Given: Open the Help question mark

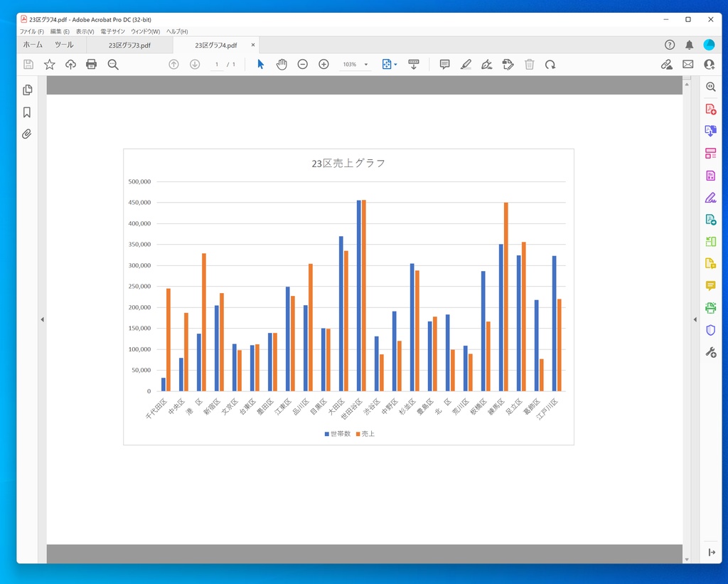Looking at the screenshot, I should pyautogui.click(x=670, y=45).
